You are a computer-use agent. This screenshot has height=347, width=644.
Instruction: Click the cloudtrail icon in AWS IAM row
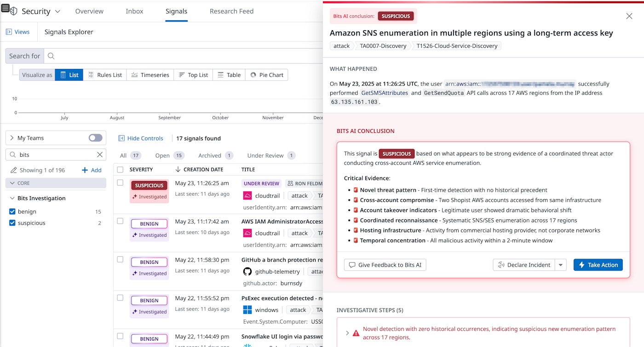pyautogui.click(x=247, y=233)
